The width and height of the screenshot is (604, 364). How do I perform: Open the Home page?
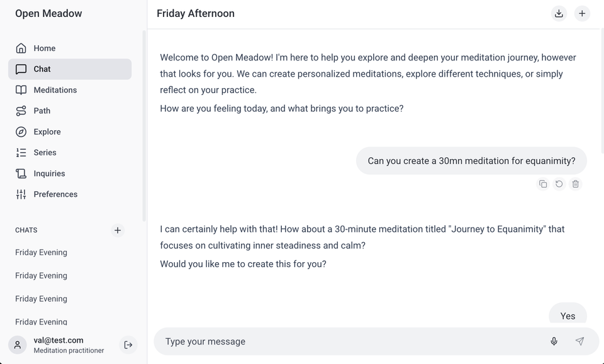point(44,48)
